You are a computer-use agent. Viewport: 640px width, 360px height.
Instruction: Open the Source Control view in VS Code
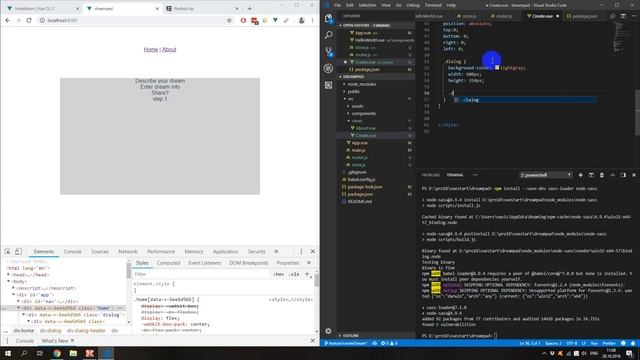329,52
